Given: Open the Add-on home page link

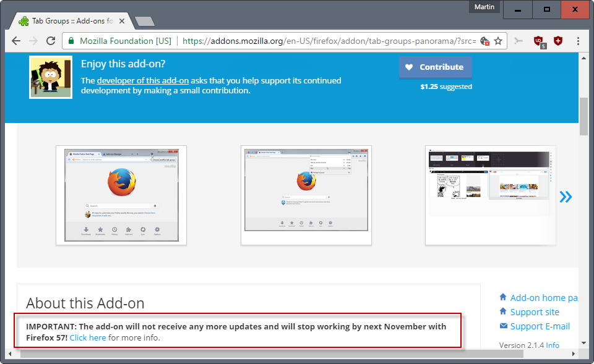Looking at the screenshot, I should pos(544,298).
